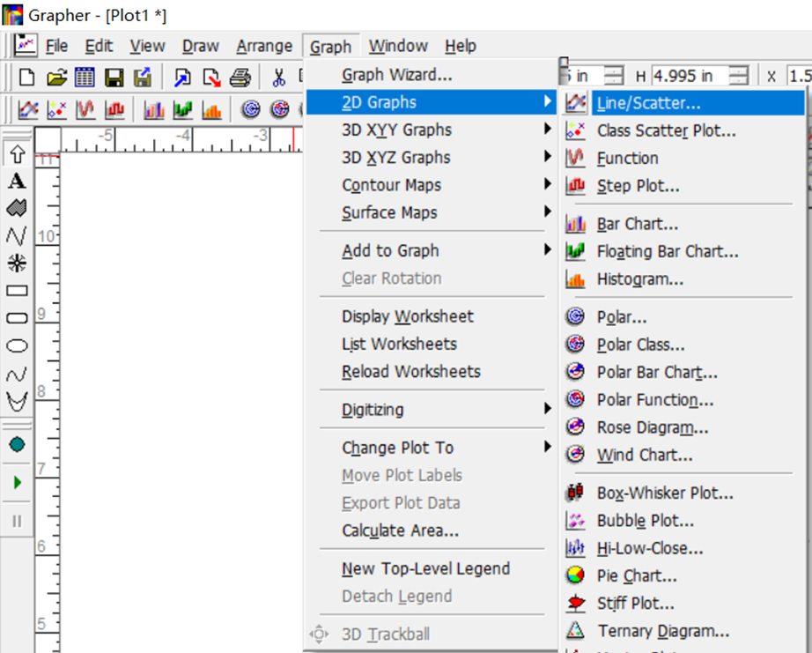The width and height of the screenshot is (812, 653).
Task: Click the Function plot toolbar icon
Action: point(85,109)
